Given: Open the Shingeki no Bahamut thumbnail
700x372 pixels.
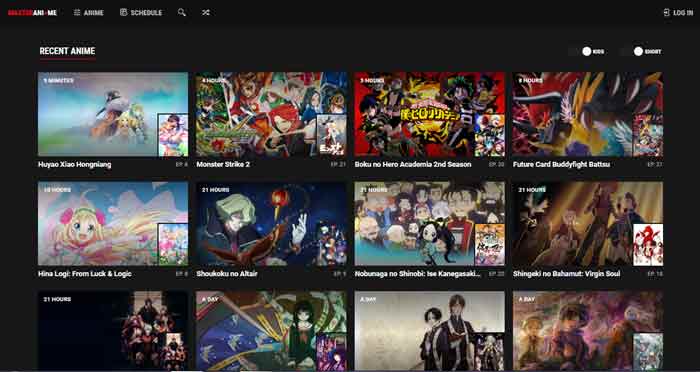Looking at the screenshot, I should (x=588, y=223).
